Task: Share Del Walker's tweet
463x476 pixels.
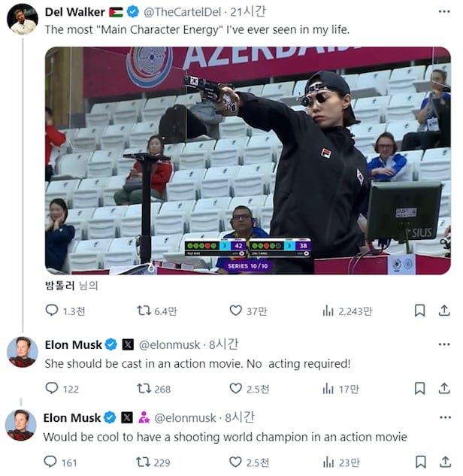Action: click(x=444, y=311)
